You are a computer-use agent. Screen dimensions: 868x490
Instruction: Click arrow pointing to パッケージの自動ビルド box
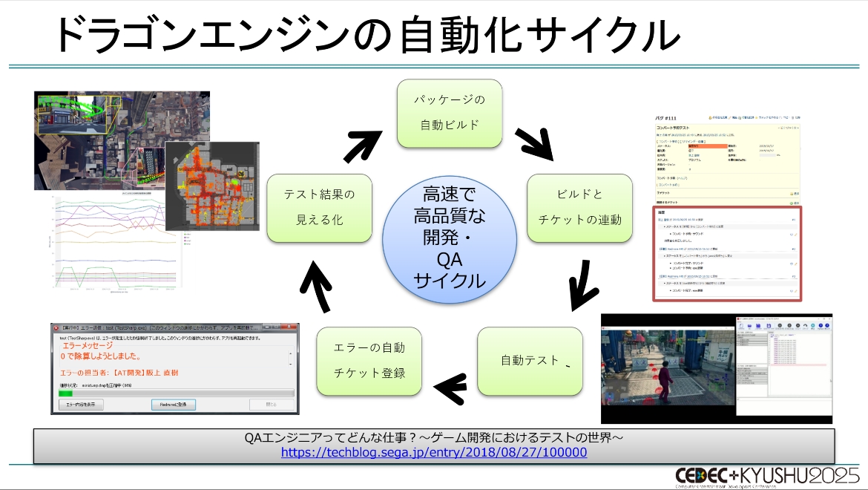(362, 144)
